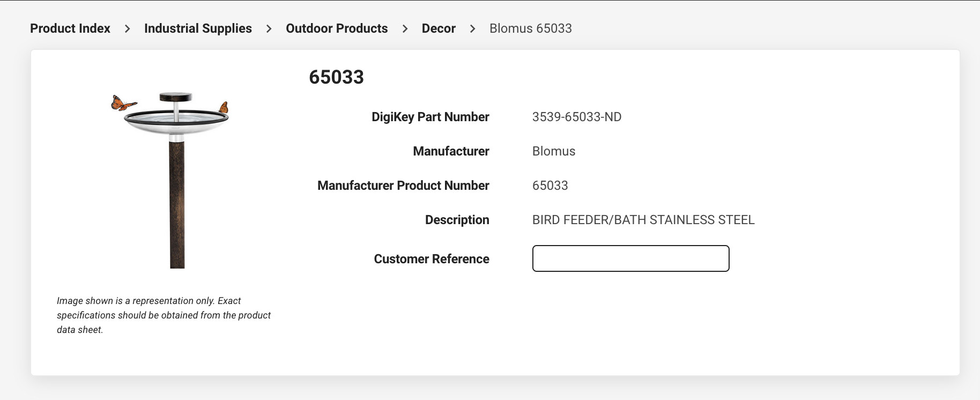The image size is (980, 400).
Task: Navigate to the Decor breadcrumb
Action: (x=439, y=28)
